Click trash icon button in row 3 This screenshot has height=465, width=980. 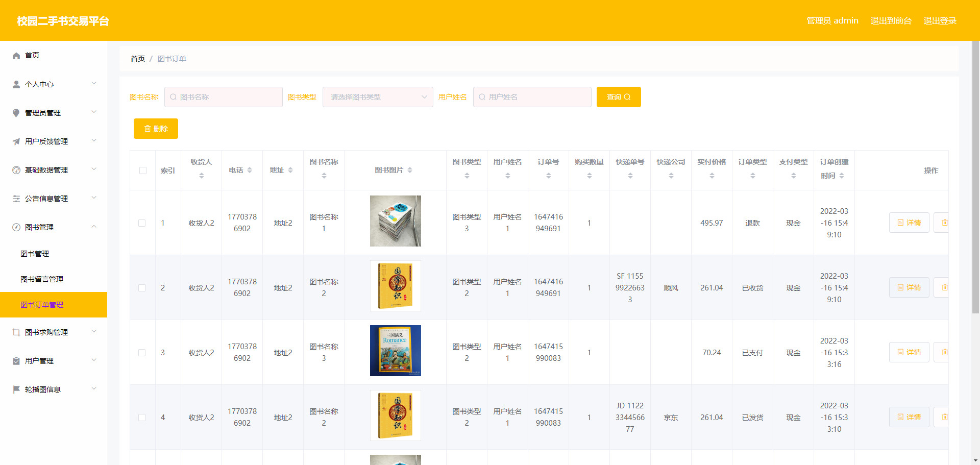(x=942, y=352)
